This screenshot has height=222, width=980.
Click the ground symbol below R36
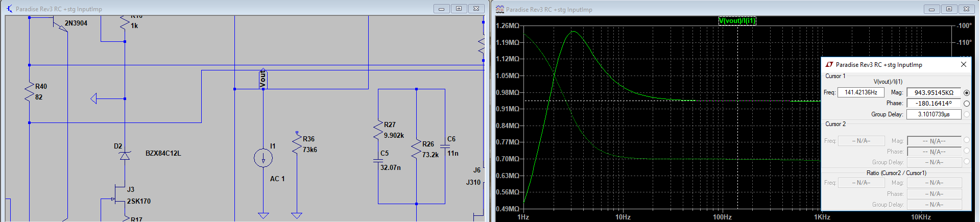(297, 215)
